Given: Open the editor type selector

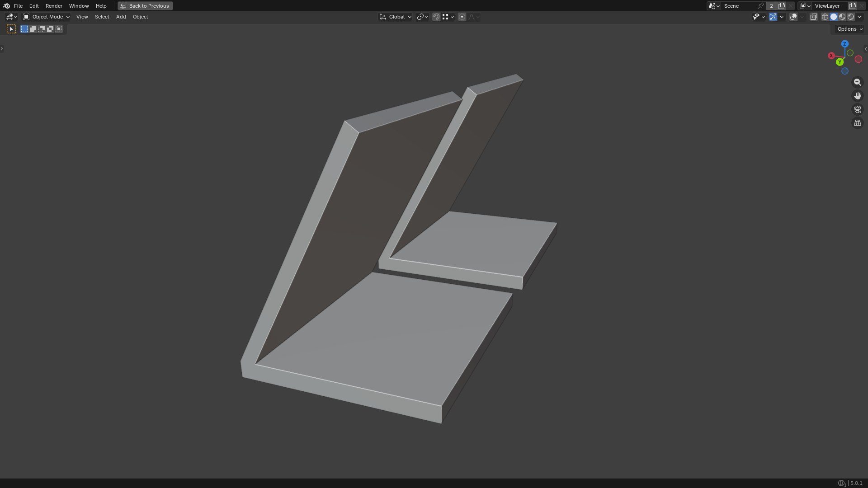Looking at the screenshot, I should coord(11,17).
